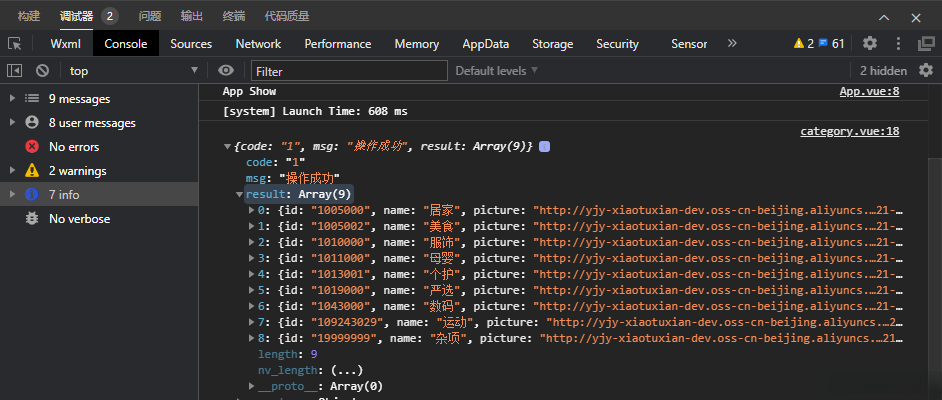Click into the Filter input field

tap(349, 71)
